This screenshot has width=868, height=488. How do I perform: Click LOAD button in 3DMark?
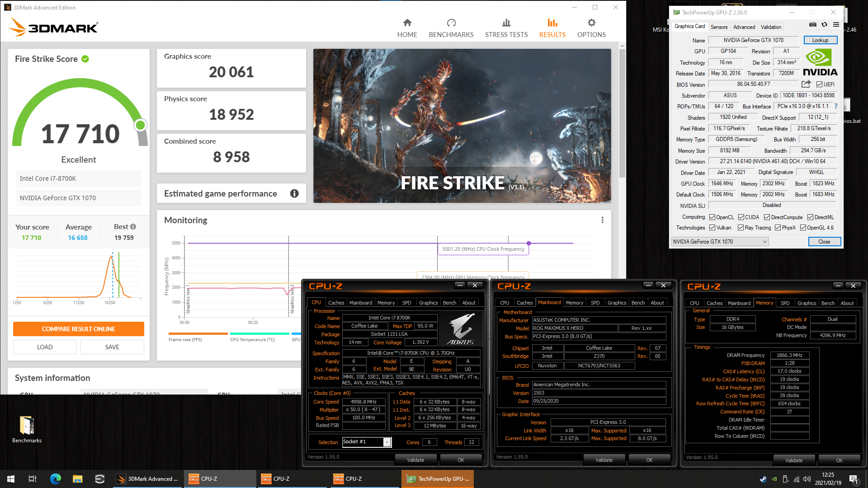pyautogui.click(x=45, y=347)
